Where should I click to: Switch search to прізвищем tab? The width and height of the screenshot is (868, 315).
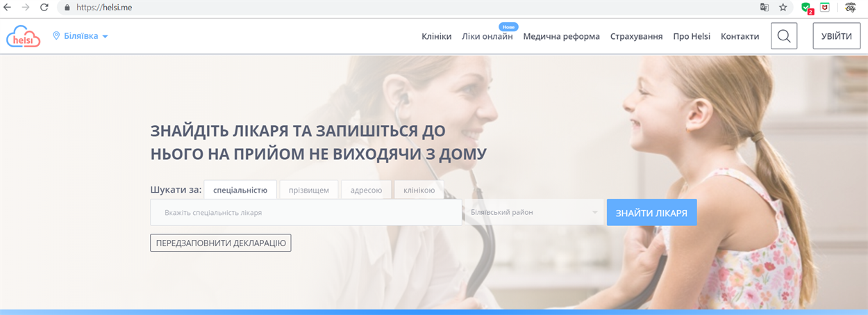pos(309,190)
